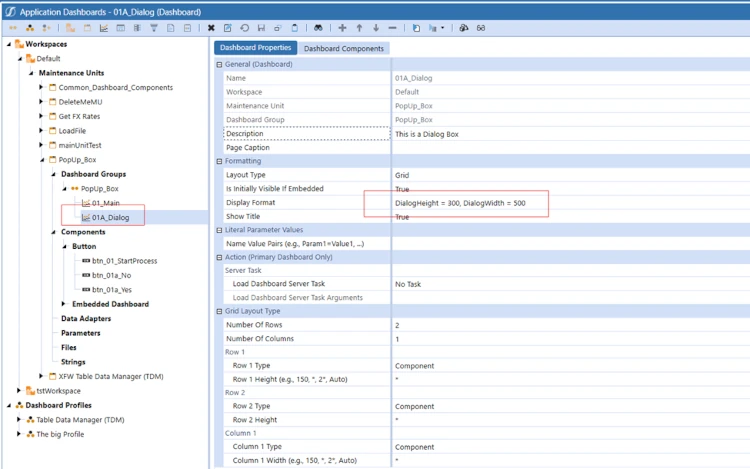Select XFW Table Data Manager (TDM) unit
The image size is (750, 469).
click(111, 377)
